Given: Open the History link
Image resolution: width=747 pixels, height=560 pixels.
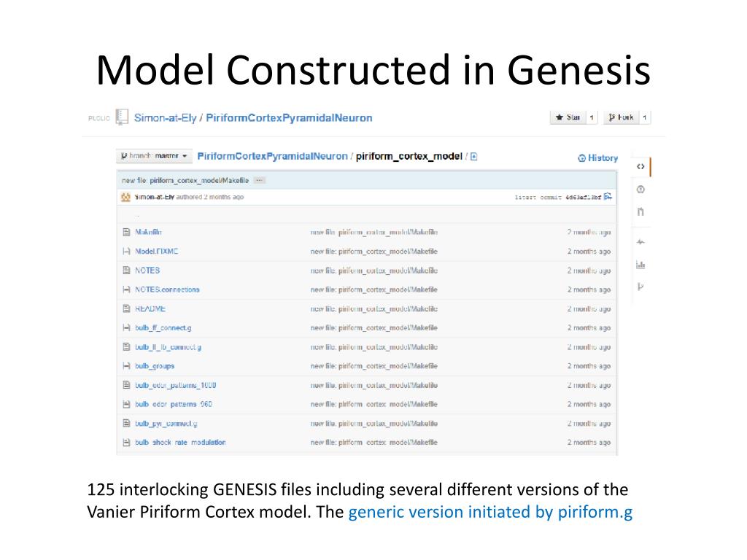Looking at the screenshot, I should (598, 158).
